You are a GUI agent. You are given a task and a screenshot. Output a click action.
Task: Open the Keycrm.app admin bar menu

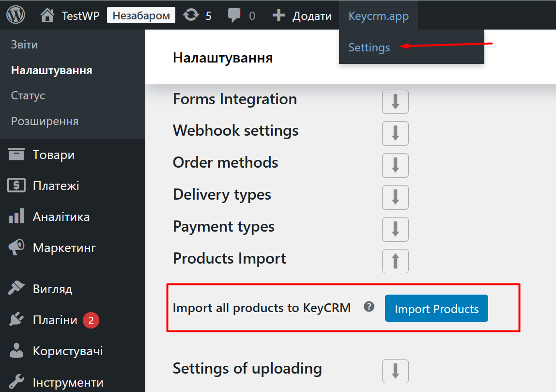click(378, 16)
